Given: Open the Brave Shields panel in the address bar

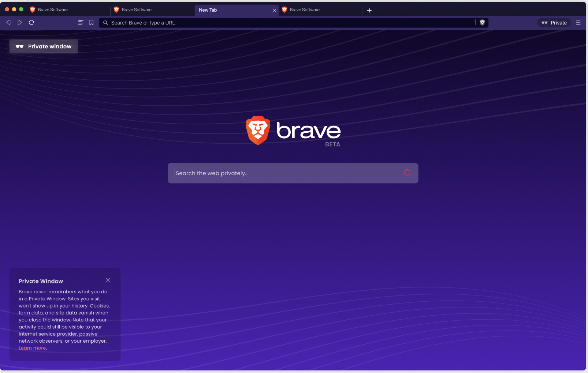Looking at the screenshot, I should 482,22.
